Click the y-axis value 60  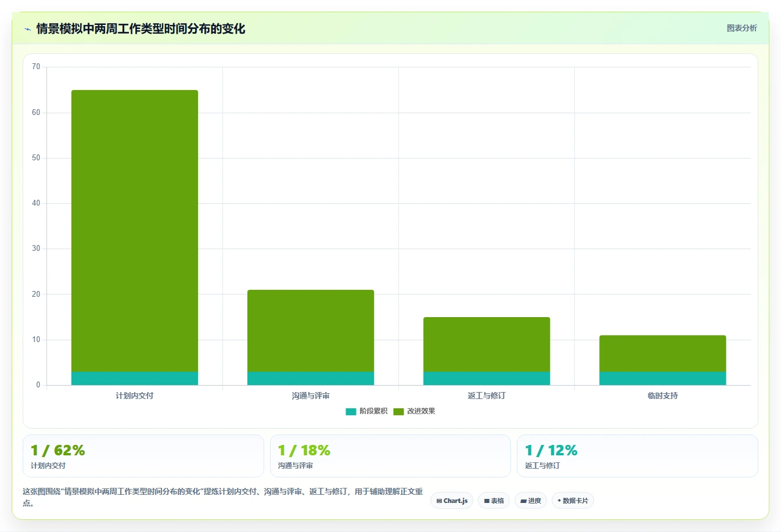click(36, 113)
